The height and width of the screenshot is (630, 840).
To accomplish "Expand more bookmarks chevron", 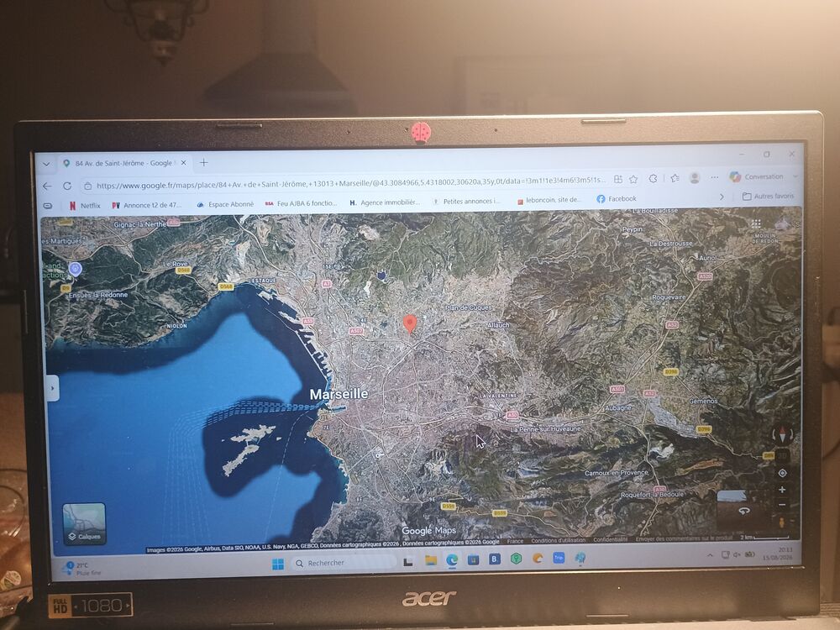I will click(722, 197).
